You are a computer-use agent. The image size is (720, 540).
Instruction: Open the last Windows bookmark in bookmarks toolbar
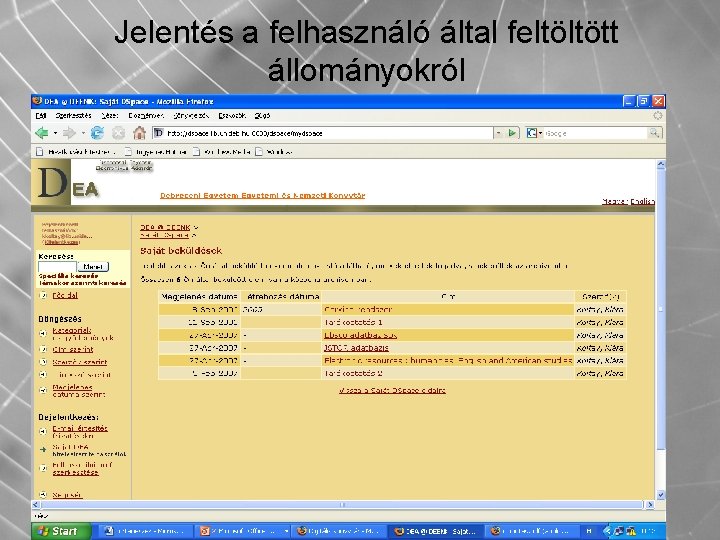point(274,152)
